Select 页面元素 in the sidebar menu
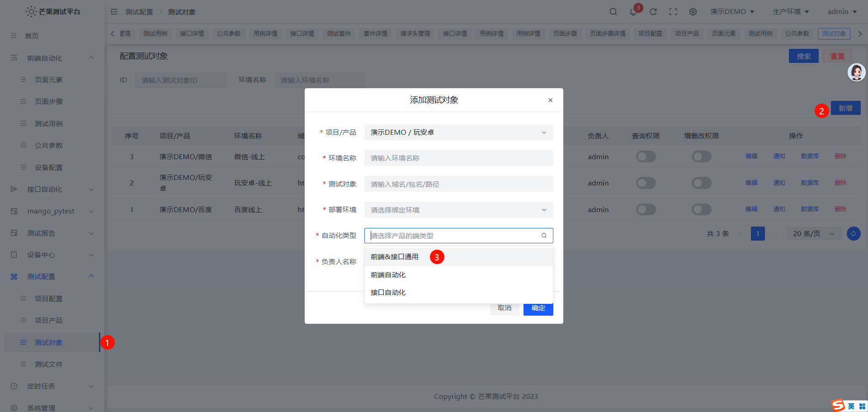Screen dimensions: 868x412 click(49, 80)
